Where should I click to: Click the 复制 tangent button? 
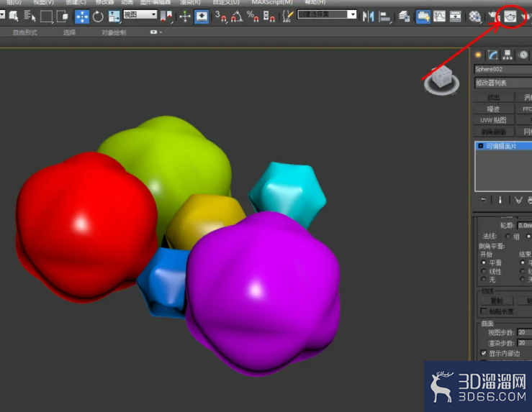click(x=497, y=301)
